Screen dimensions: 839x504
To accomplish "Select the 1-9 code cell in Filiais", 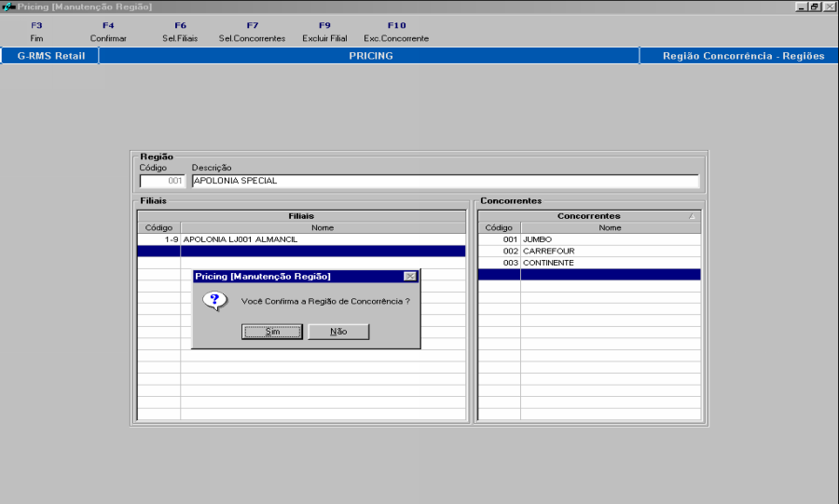I will [x=158, y=239].
